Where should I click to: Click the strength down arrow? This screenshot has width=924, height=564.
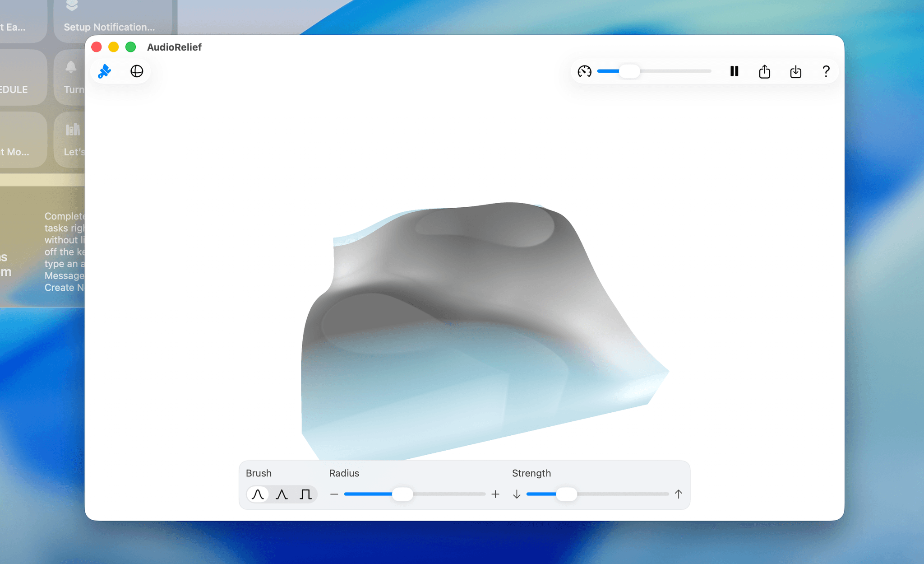517,494
